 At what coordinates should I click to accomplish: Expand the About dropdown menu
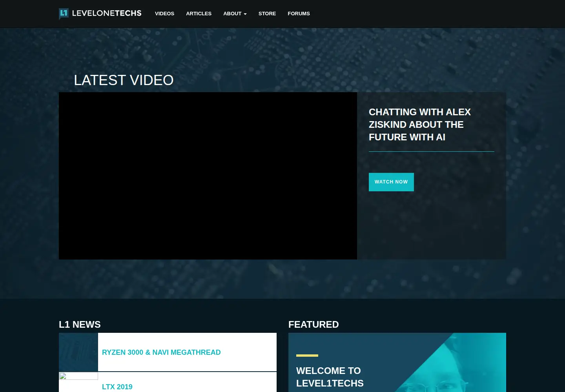[x=235, y=14]
